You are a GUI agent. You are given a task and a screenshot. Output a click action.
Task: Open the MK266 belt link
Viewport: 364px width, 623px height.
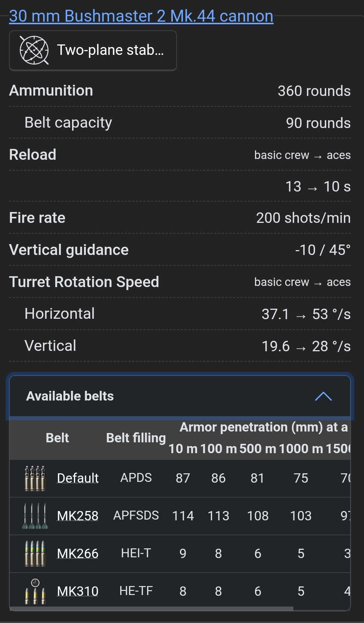click(78, 554)
